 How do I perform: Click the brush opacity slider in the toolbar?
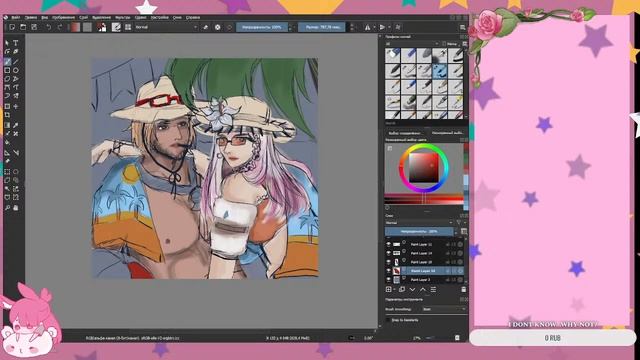coord(262,27)
